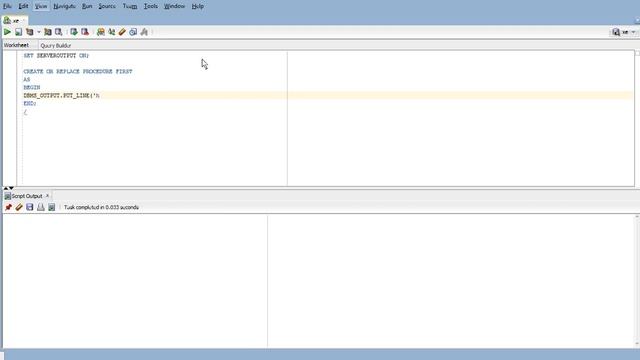Click the 'END;' line in editor
The height and width of the screenshot is (360, 640).
30,103
